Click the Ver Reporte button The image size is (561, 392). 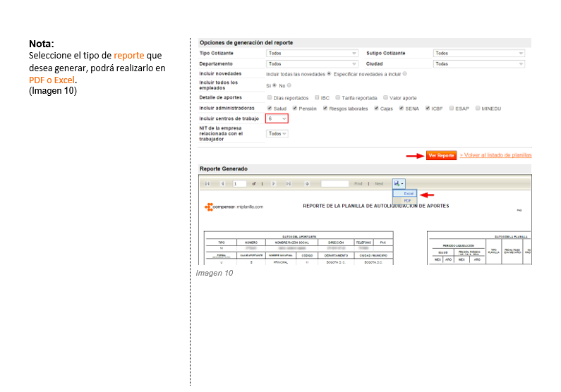[441, 155]
